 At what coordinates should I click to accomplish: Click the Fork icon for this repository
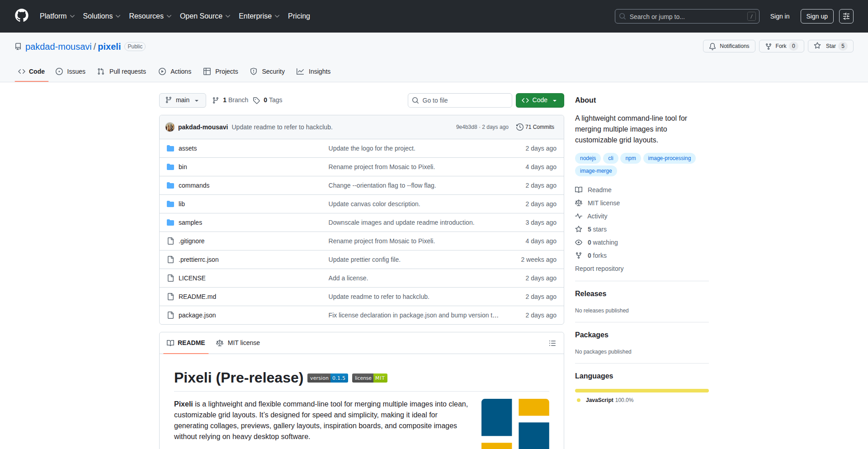click(769, 46)
